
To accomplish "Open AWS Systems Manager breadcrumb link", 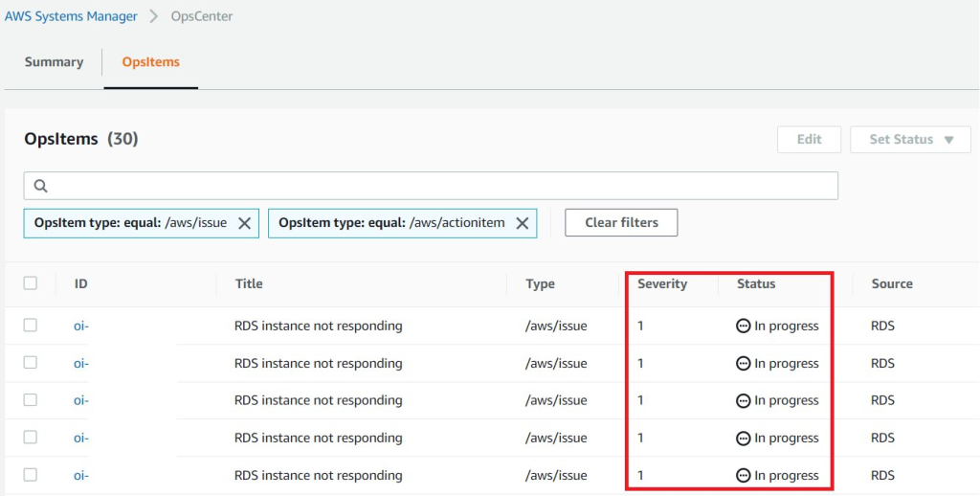I will pos(71,16).
